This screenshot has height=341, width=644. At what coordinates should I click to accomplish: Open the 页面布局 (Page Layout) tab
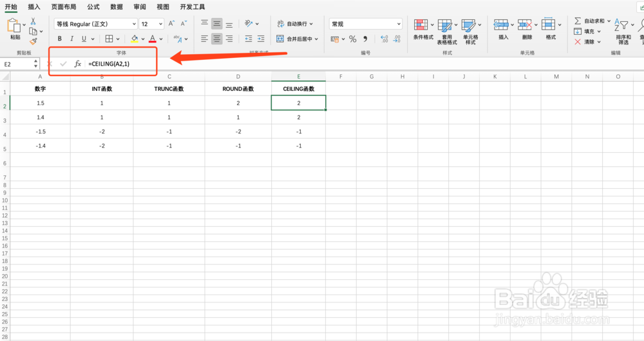coord(64,6)
